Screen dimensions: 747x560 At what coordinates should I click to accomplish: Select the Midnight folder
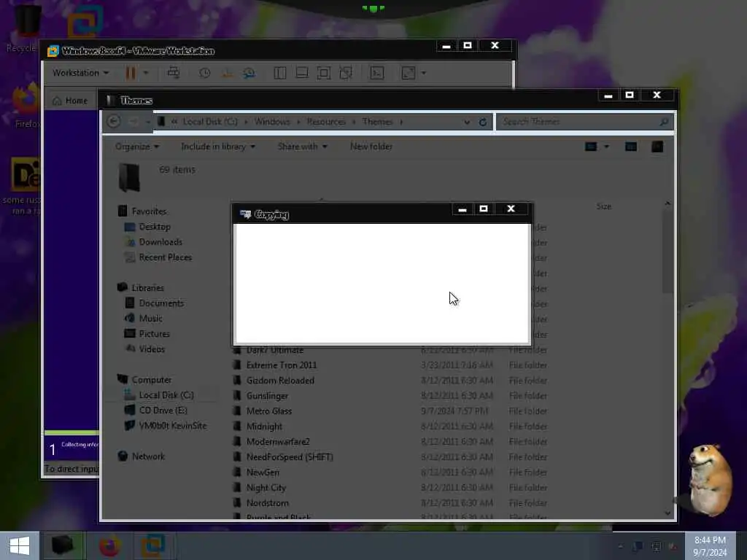click(x=264, y=426)
